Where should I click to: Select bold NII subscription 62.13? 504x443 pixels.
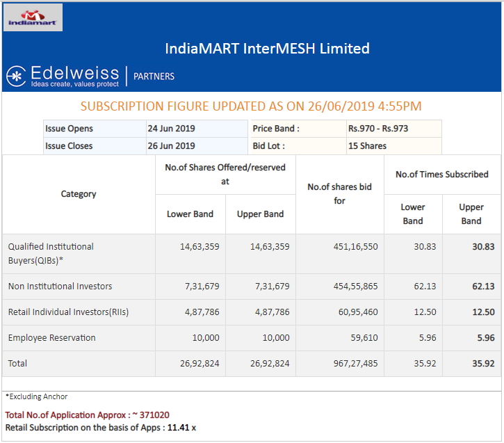(x=483, y=286)
